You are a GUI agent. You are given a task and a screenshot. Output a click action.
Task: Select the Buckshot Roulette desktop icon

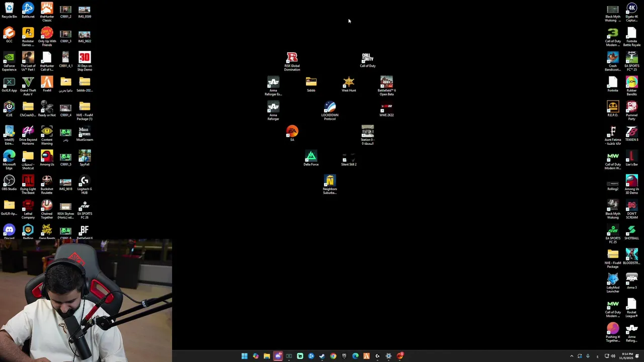pos(47,185)
